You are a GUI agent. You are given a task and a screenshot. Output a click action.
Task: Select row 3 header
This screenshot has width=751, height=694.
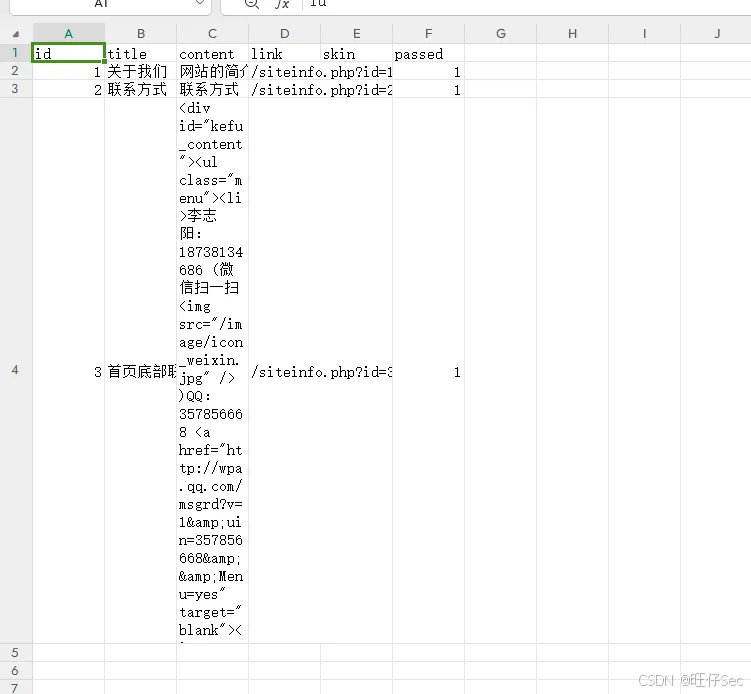16,89
